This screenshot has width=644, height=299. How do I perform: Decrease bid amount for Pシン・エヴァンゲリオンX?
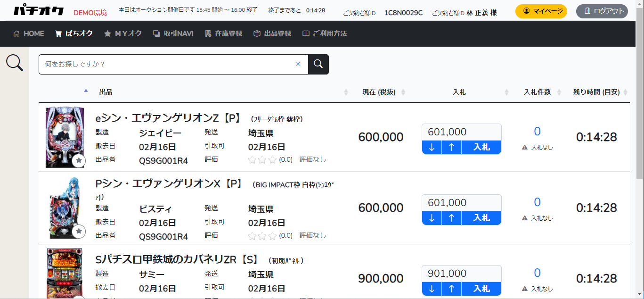tap(432, 218)
